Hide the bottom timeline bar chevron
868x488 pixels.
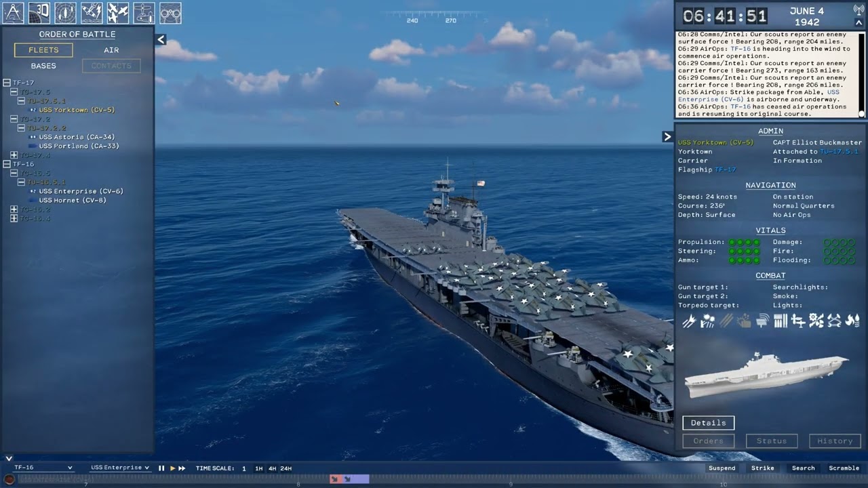[x=9, y=459]
